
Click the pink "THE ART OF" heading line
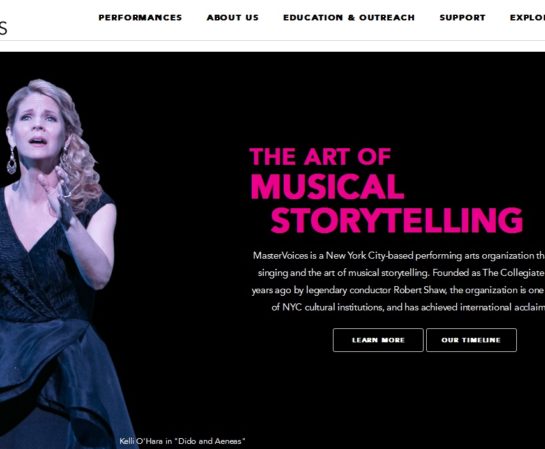pos(320,157)
